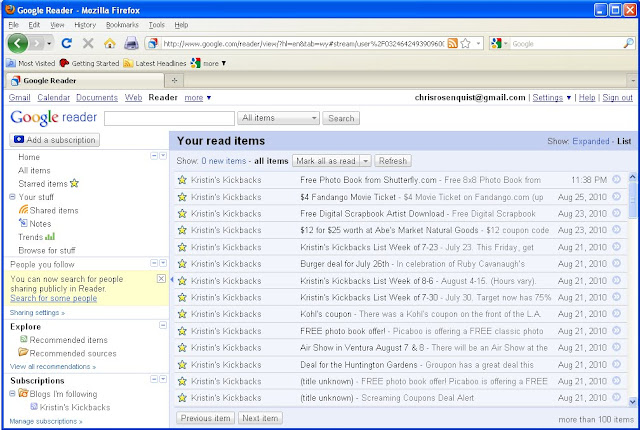Viewport: 640px width, 430px height.
Task: Open the File menu
Action: click(x=13, y=25)
